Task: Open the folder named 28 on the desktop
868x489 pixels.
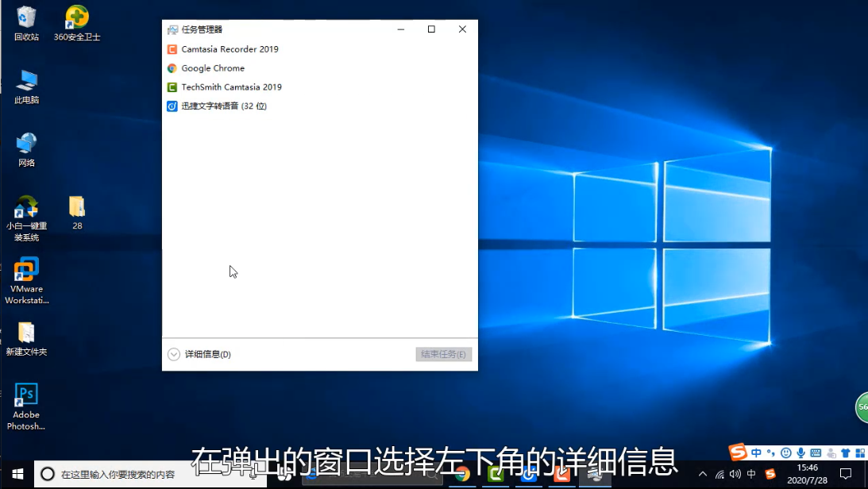Action: [77, 212]
